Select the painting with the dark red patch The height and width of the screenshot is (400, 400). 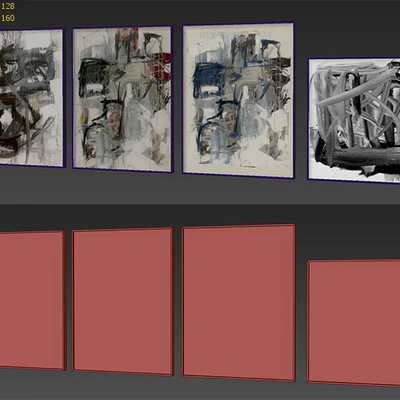coord(122,99)
